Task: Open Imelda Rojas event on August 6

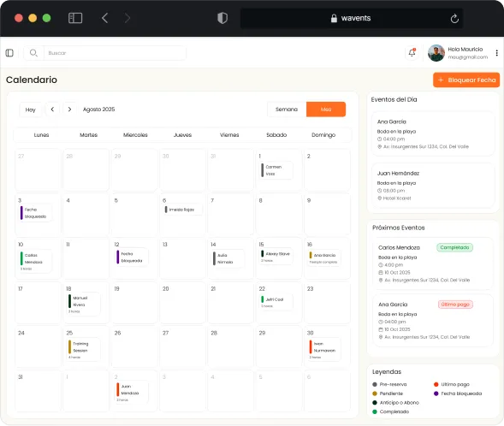Action: (183, 210)
